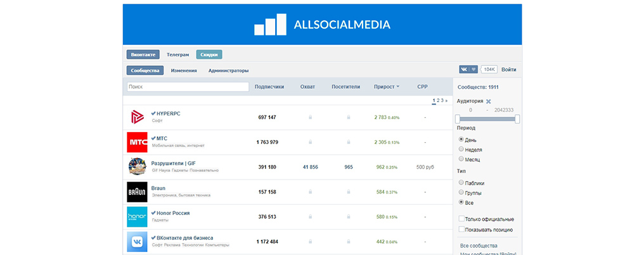Screen dimensions: 644x255
Task: Sort by the Прирост dropdown column
Action: pyautogui.click(x=387, y=87)
